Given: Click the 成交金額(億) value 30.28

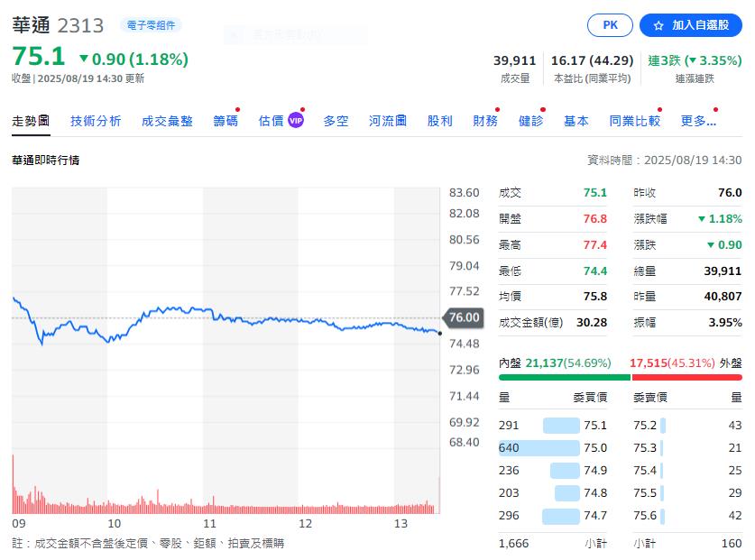Looking at the screenshot, I should pos(592,322).
